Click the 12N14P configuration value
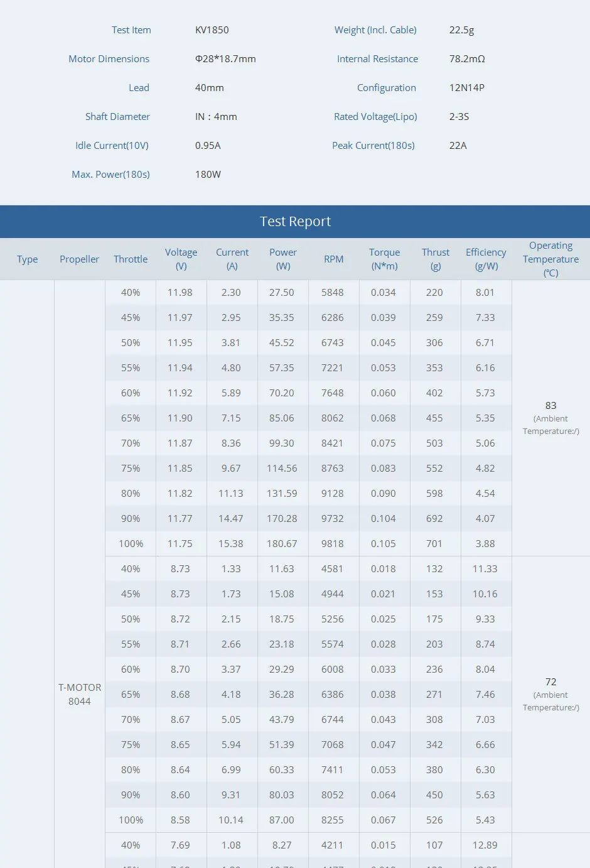Viewport: 590px width, 868px height. [x=467, y=87]
